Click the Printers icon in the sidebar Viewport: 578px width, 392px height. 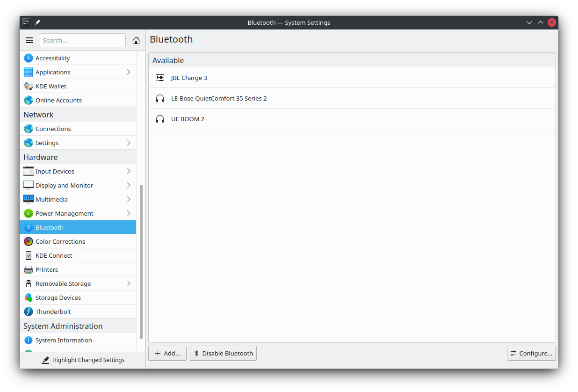coord(29,269)
